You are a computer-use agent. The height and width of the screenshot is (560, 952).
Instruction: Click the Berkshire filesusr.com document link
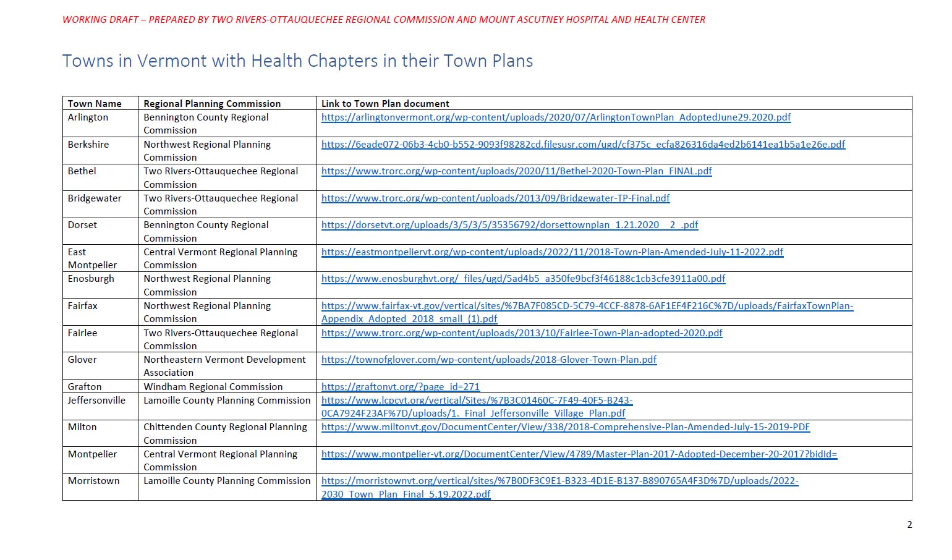point(583,145)
